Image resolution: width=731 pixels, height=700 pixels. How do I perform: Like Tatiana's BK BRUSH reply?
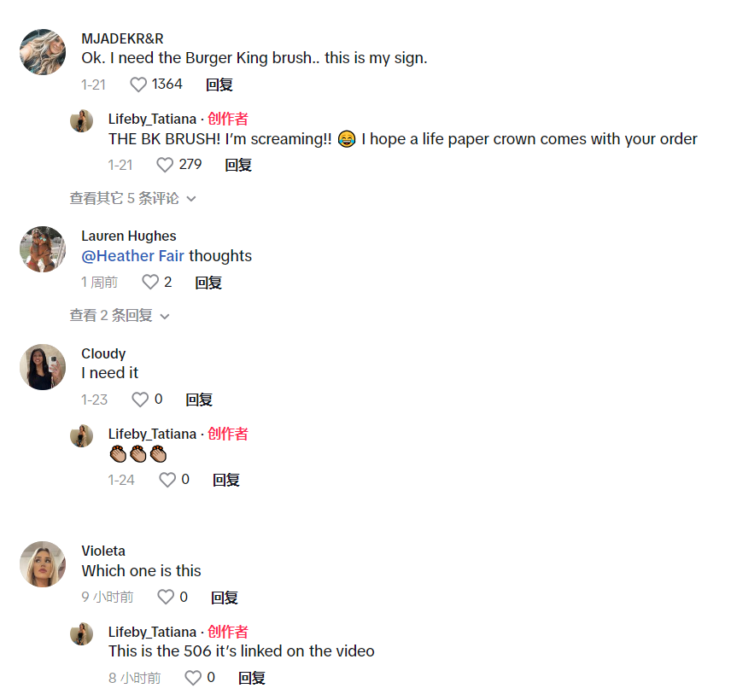[165, 165]
